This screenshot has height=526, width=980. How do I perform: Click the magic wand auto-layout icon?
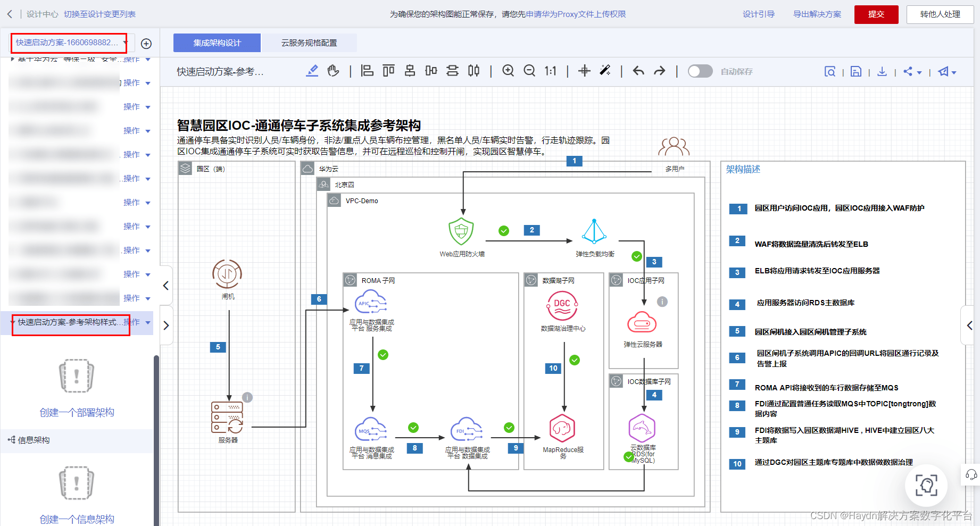point(605,70)
